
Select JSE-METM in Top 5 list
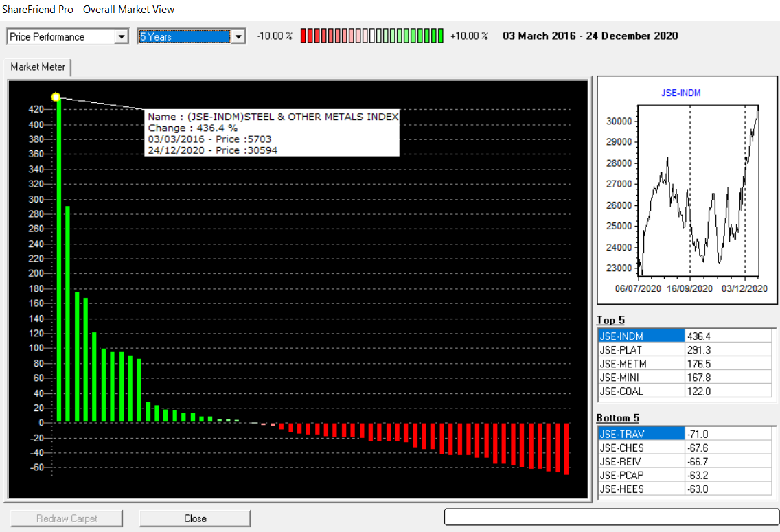point(641,364)
